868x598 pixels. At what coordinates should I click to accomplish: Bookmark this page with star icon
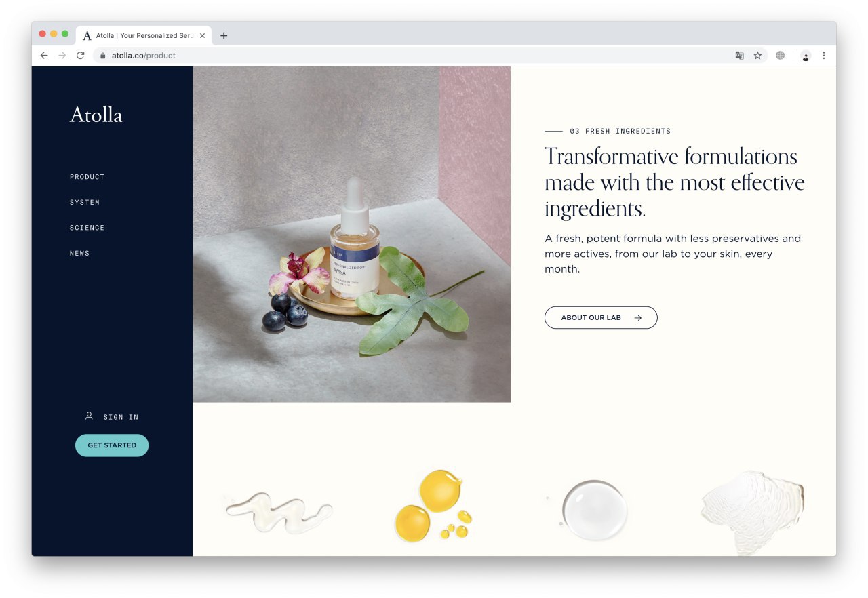[x=757, y=56]
